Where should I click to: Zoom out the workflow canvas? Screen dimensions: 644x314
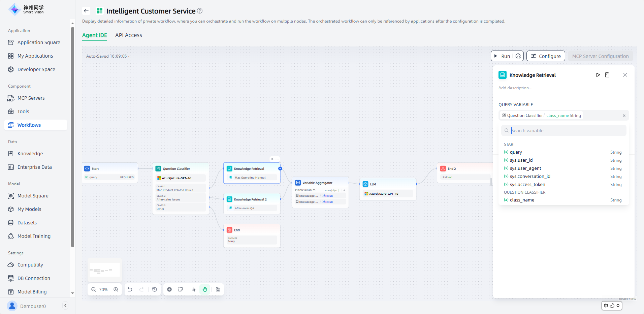(x=94, y=289)
